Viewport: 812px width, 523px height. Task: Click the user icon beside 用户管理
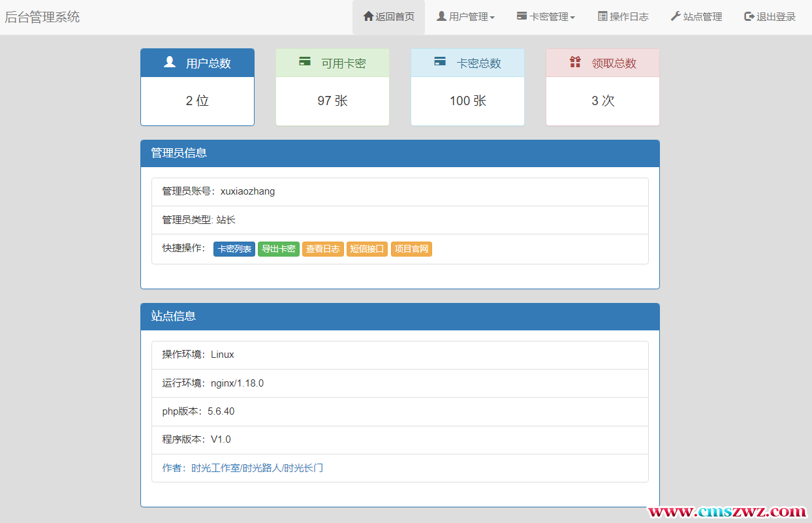point(441,16)
